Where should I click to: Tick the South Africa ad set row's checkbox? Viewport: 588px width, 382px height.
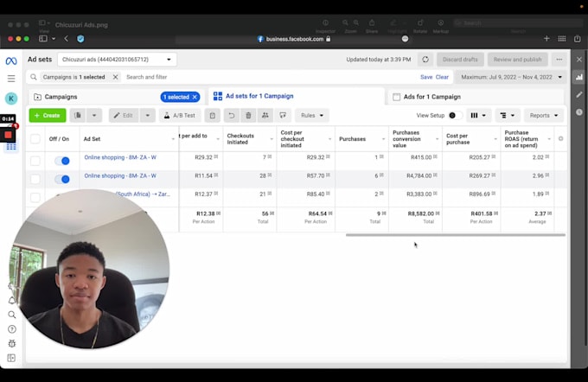coord(35,197)
